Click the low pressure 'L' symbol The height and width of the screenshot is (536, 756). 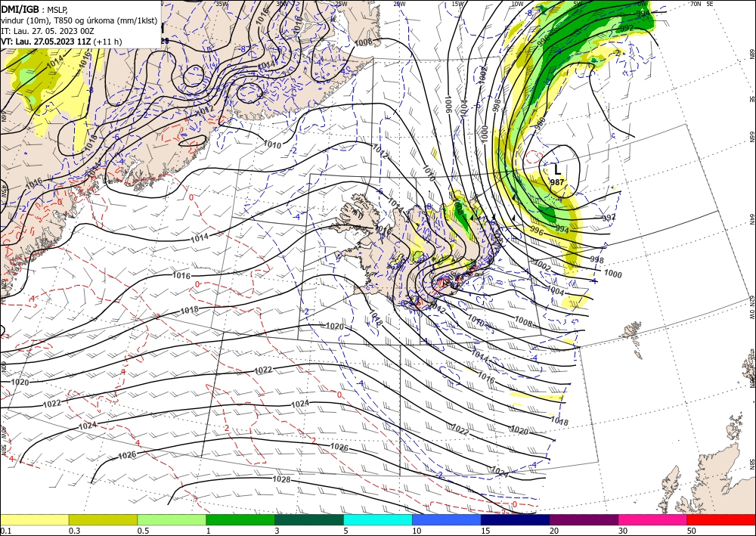point(557,169)
